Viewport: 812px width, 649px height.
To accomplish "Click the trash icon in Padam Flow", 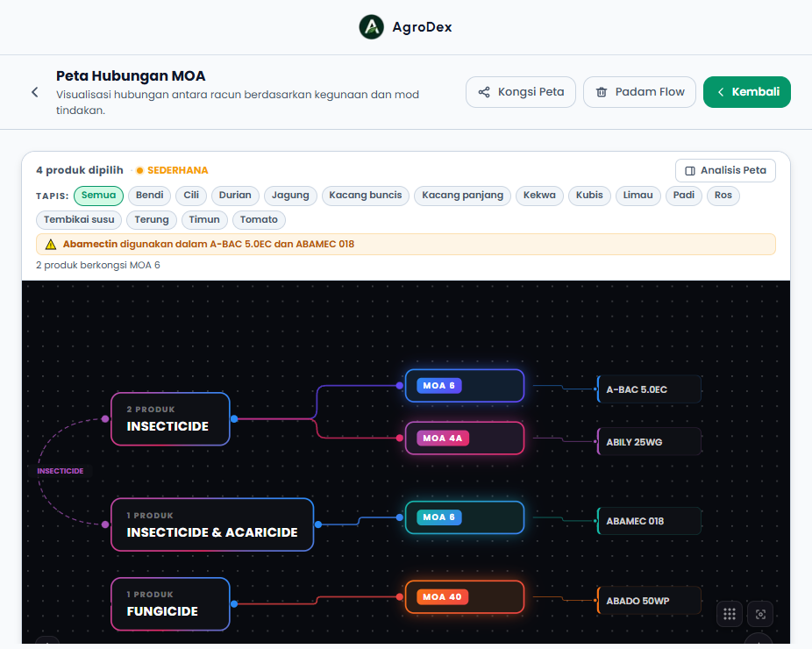I will (x=602, y=92).
